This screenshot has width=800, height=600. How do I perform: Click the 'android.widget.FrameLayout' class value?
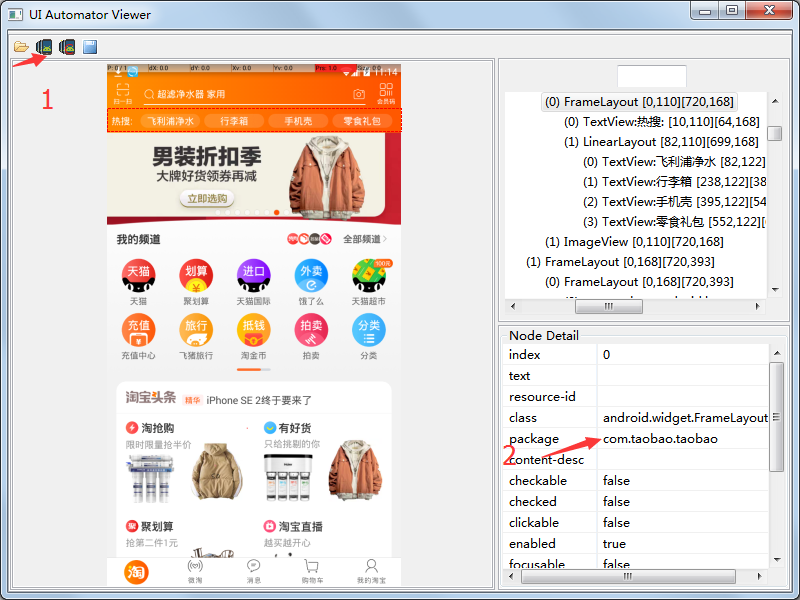pos(685,418)
